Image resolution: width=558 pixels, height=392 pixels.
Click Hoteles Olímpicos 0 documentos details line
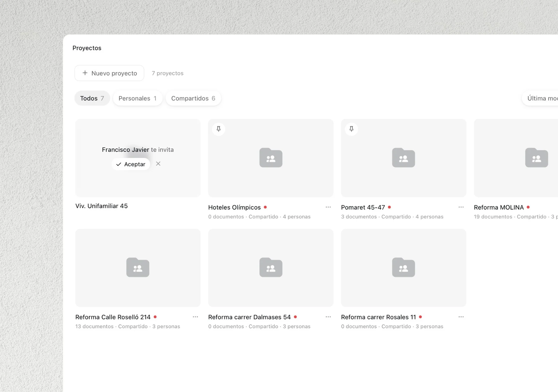tap(259, 217)
